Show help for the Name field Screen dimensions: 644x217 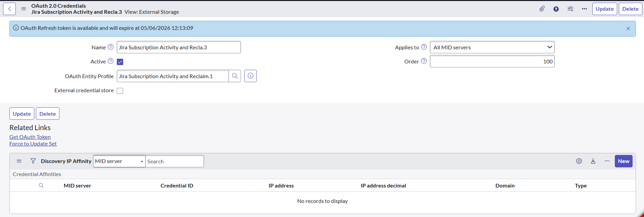coord(110,47)
